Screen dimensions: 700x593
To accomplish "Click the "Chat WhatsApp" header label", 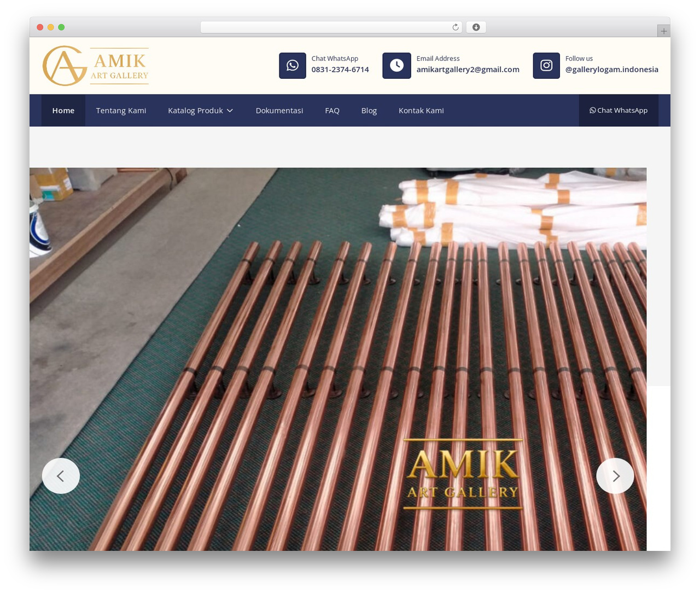I will point(335,59).
